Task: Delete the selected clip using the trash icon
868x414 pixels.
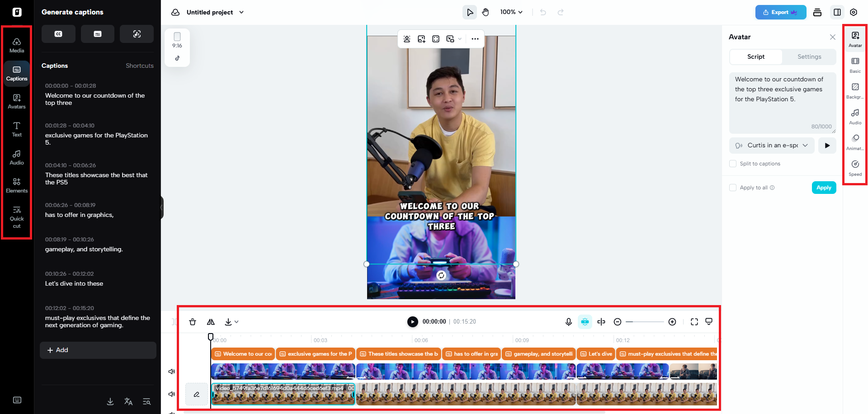Action: [x=193, y=321]
